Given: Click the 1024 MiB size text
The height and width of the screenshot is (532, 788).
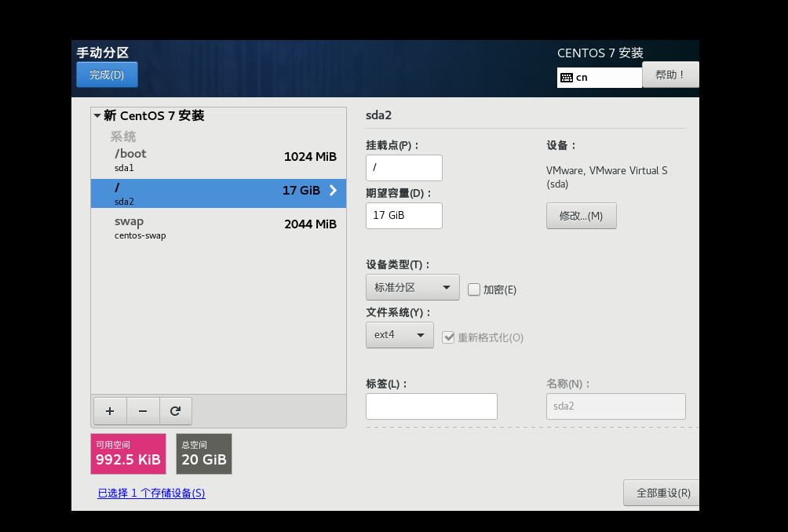Looking at the screenshot, I should pos(310,157).
